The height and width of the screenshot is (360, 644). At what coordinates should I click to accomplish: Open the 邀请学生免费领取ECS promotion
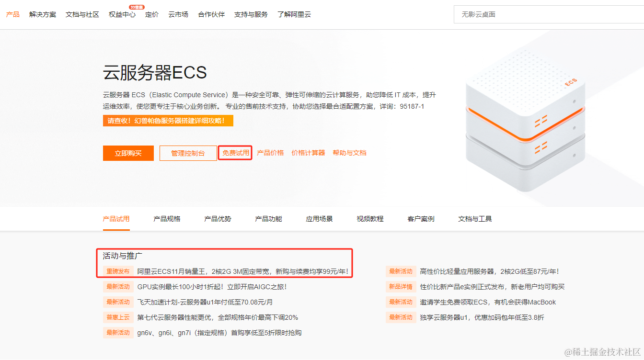click(488, 302)
